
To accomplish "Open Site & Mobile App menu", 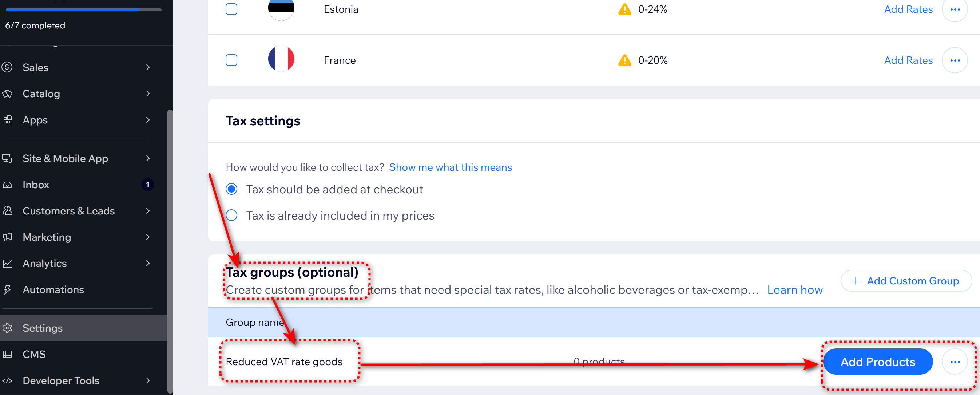I will [x=65, y=158].
